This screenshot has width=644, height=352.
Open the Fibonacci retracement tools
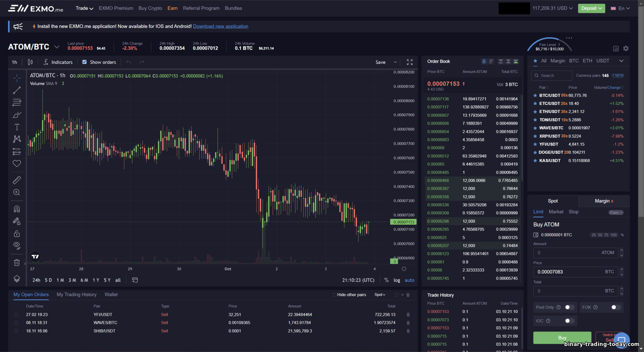pos(17,102)
